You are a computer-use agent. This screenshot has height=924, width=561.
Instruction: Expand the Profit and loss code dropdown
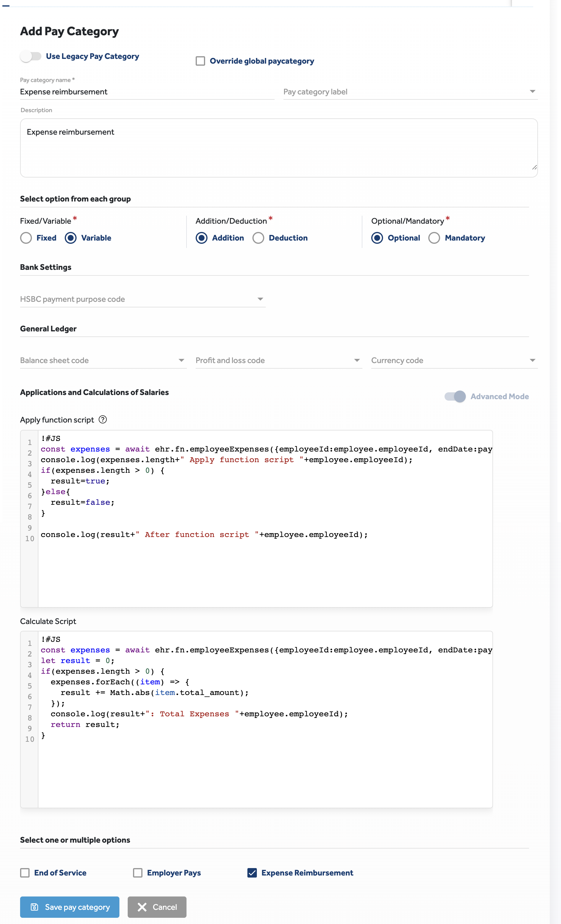pos(278,360)
